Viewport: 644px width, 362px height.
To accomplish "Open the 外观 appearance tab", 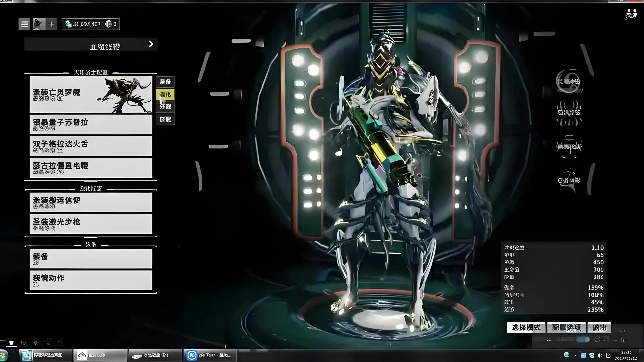I will pyautogui.click(x=165, y=107).
